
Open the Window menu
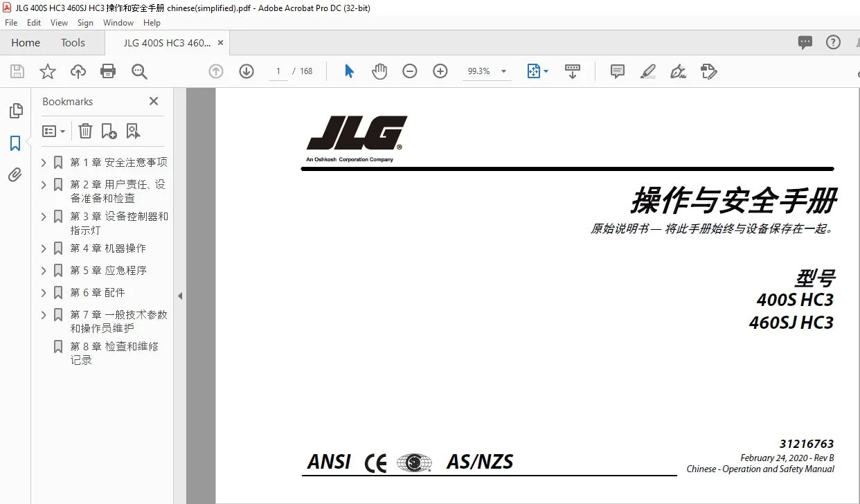coord(118,23)
